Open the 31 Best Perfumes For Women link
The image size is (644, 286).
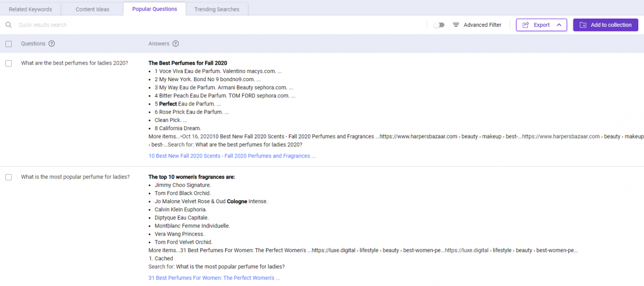[214, 278]
